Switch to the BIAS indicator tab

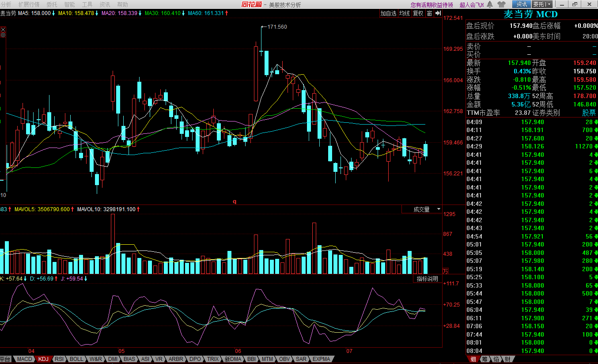click(x=129, y=359)
